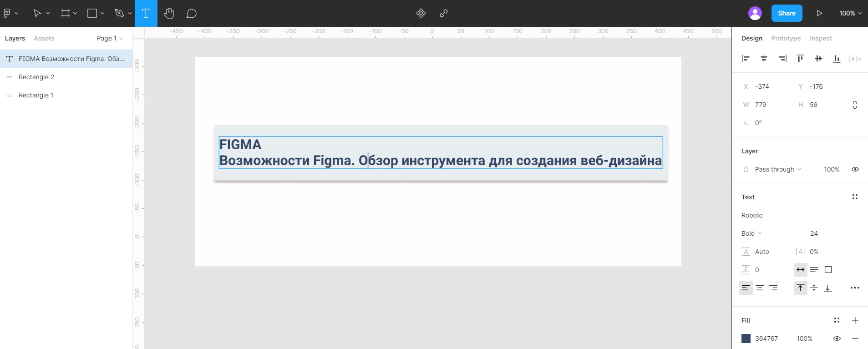868x349 pixels.
Task: Add a new fill
Action: click(855, 320)
